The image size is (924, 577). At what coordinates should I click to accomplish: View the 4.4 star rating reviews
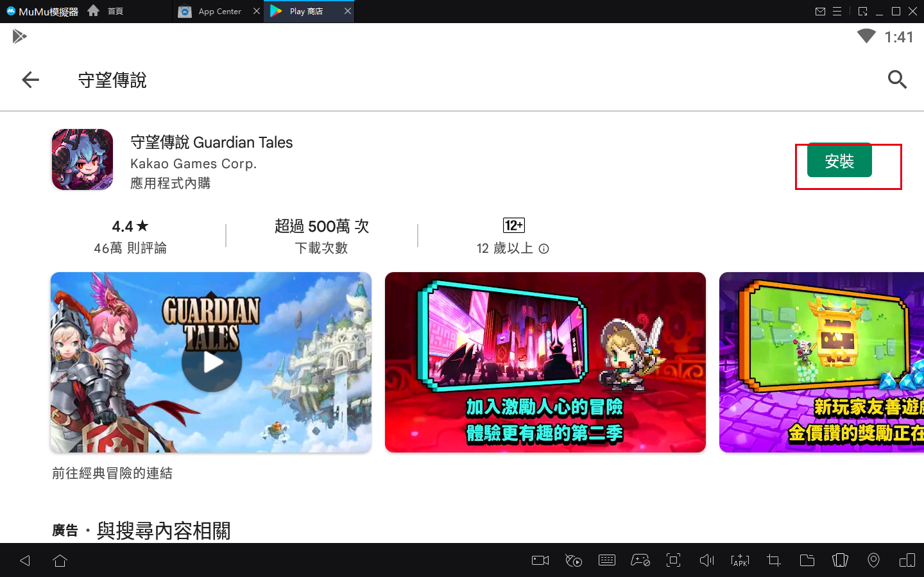(x=130, y=226)
